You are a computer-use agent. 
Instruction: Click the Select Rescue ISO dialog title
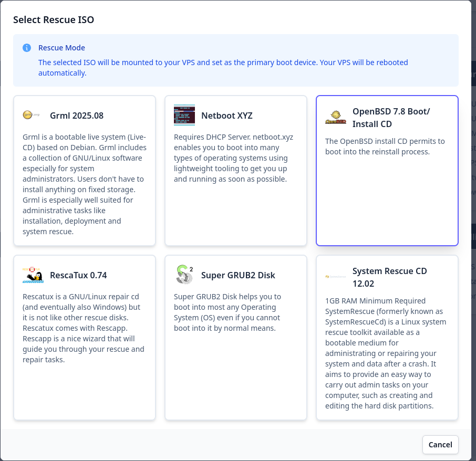click(54, 20)
